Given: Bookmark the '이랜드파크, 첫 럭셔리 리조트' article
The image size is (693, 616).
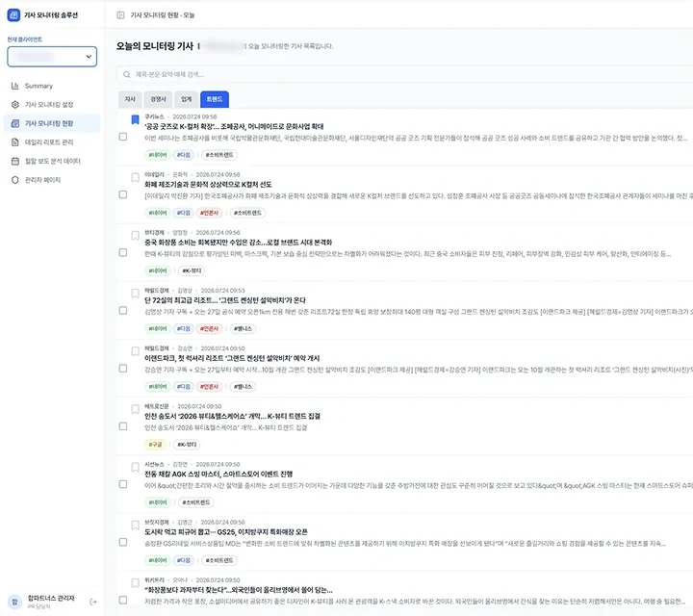Looking at the screenshot, I should tap(136, 351).
